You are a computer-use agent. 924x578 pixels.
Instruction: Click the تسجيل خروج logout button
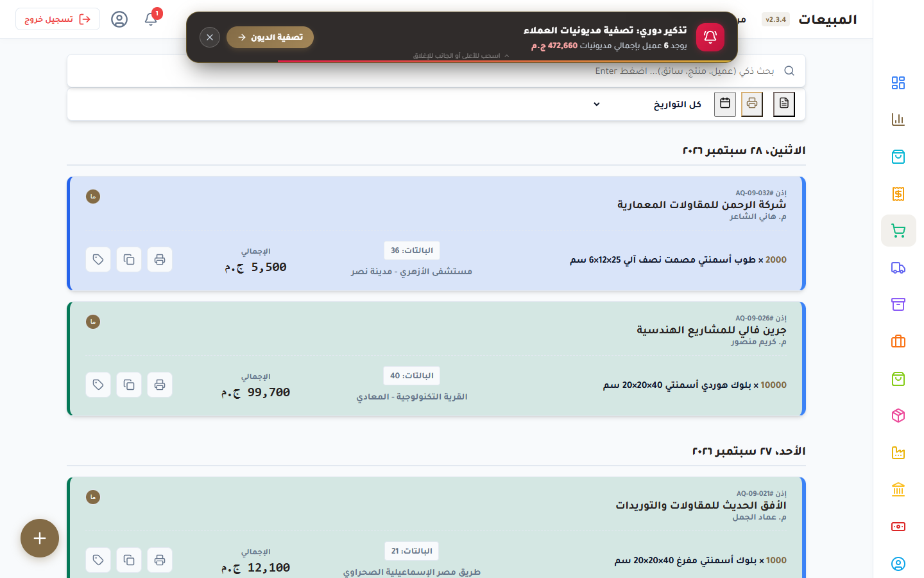tap(58, 19)
